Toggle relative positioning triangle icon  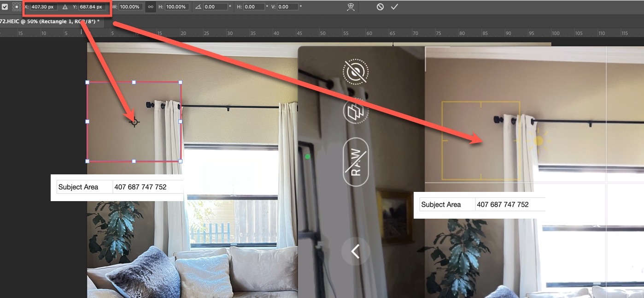(65, 7)
